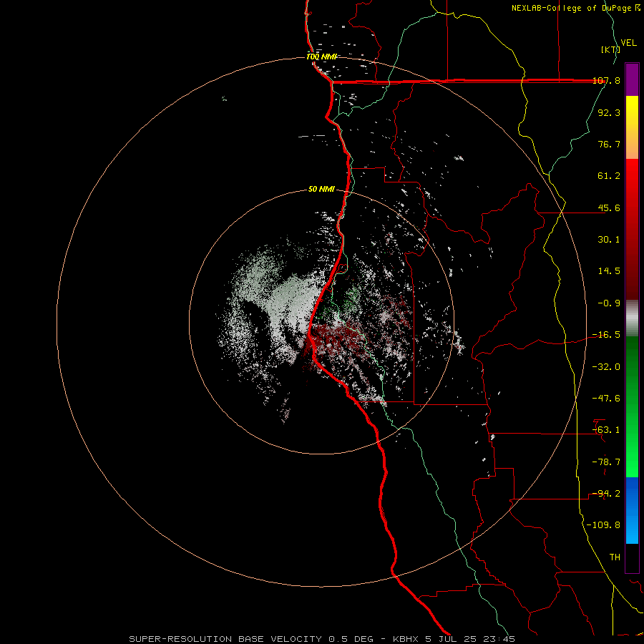The height and width of the screenshot is (644, 644).
Task: Select the 14.5 scale value
Action: click(609, 271)
